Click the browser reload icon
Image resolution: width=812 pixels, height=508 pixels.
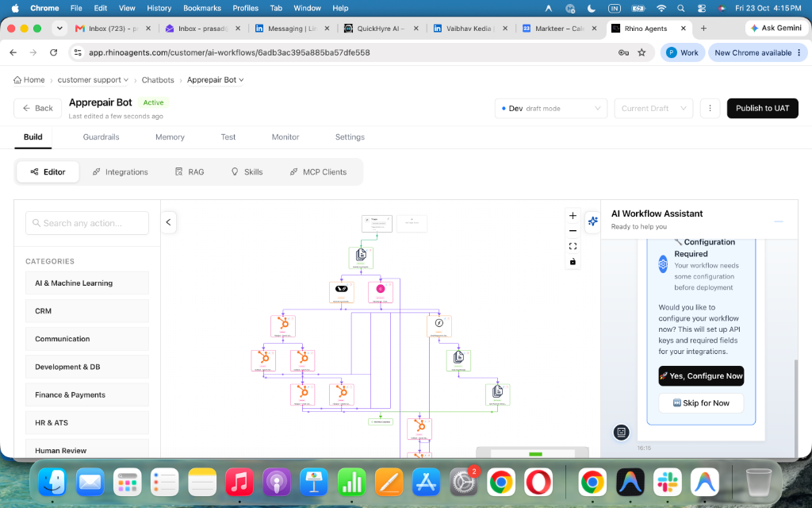tap(53, 52)
